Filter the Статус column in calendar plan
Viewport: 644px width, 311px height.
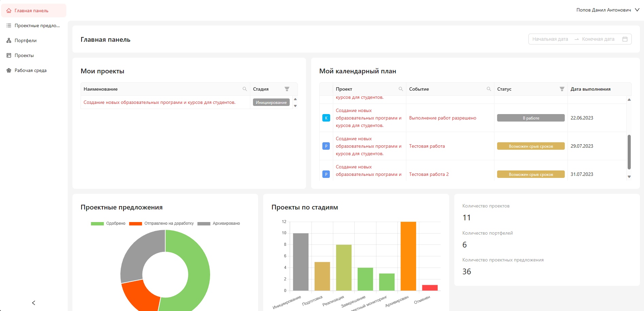[562, 89]
